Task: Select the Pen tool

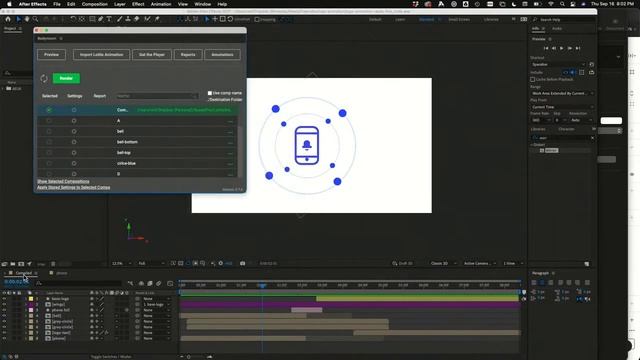Action: tap(100, 19)
